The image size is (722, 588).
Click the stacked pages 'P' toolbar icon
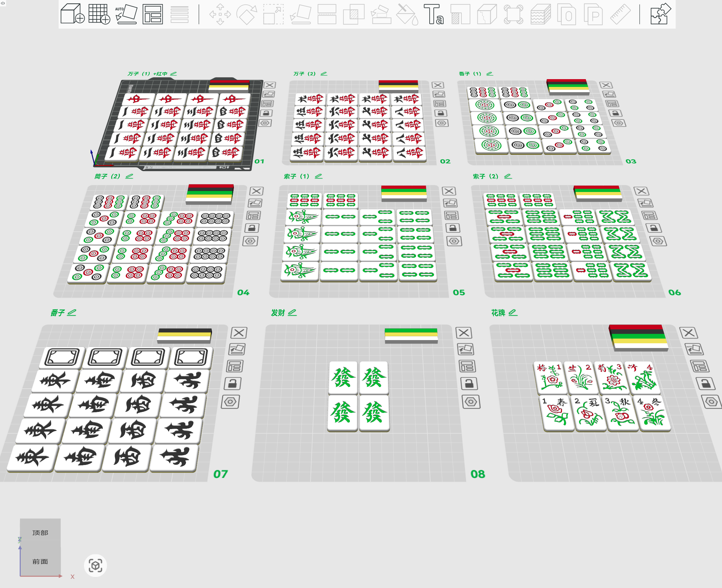(x=594, y=14)
